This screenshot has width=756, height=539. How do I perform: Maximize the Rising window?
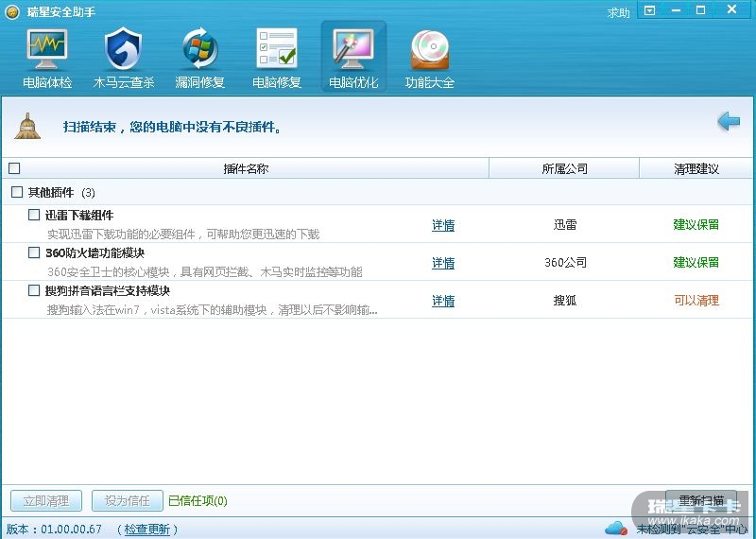pyautogui.click(x=701, y=10)
